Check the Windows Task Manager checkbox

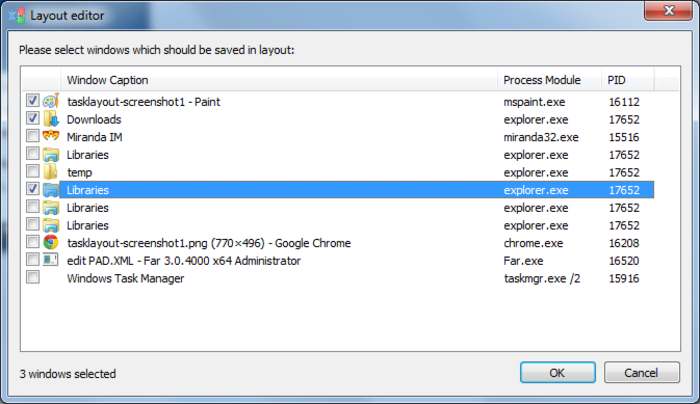tap(33, 277)
